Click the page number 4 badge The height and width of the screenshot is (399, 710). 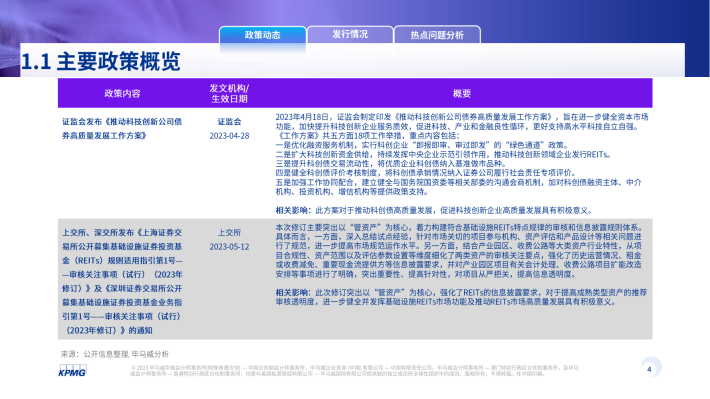[650, 368]
